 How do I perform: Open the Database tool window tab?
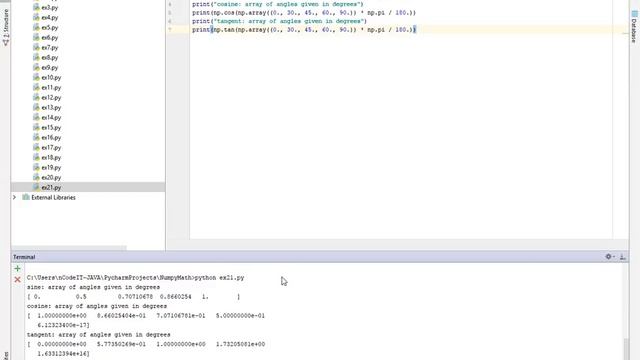[634, 27]
